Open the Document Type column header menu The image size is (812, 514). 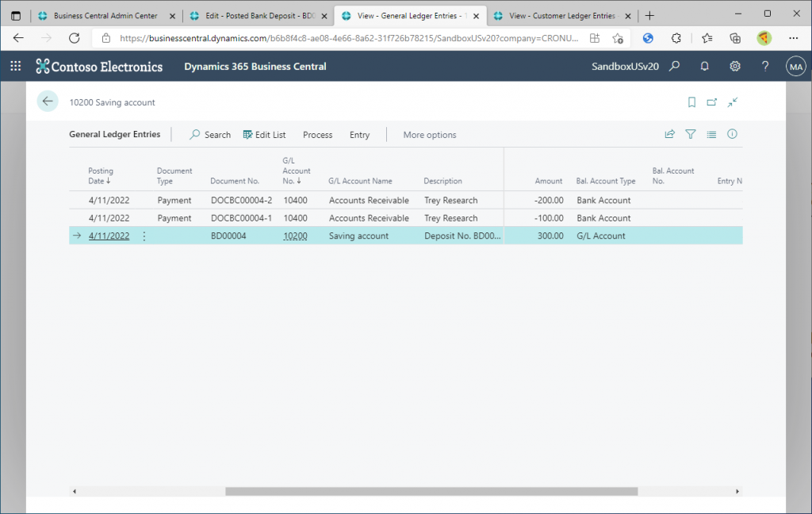pyautogui.click(x=174, y=175)
